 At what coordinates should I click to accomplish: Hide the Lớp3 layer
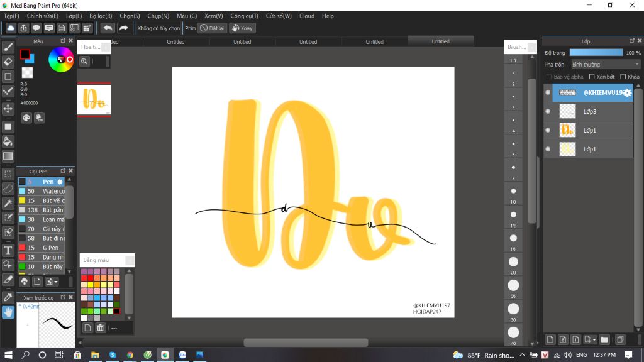pos(548,112)
